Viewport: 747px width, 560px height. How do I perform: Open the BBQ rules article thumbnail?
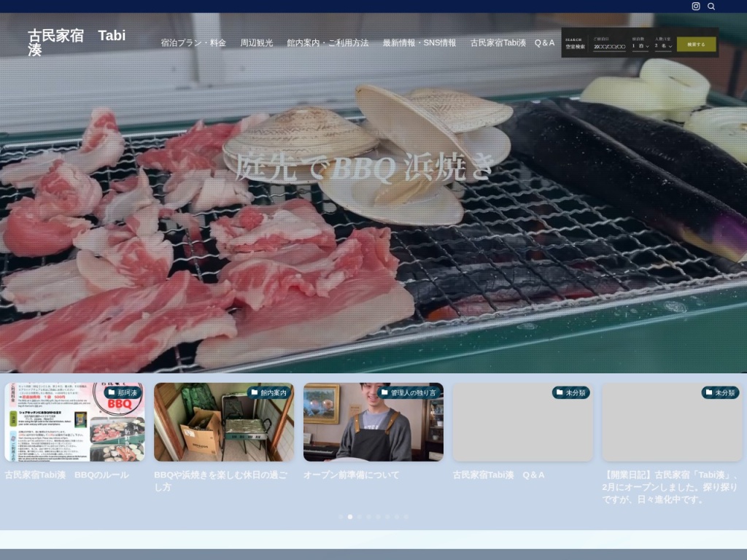tap(74, 422)
